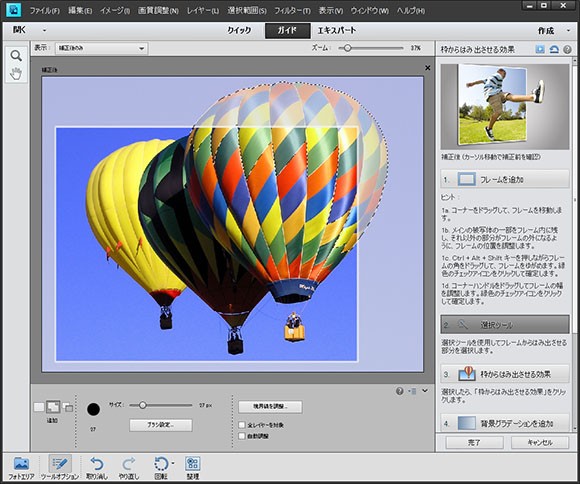The width and height of the screenshot is (580, 484).
Task: Toggle the ツールオプション panel
Action: (60, 468)
